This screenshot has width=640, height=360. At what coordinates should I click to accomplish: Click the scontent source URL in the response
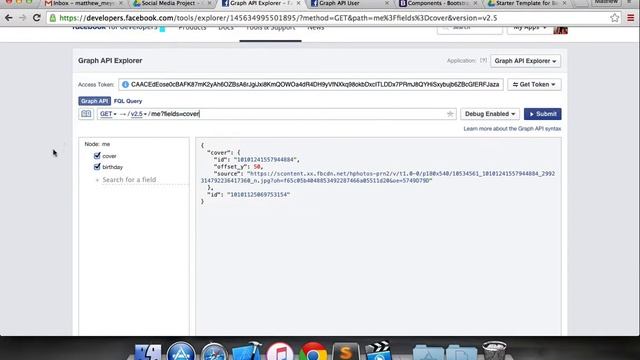tap(378, 177)
